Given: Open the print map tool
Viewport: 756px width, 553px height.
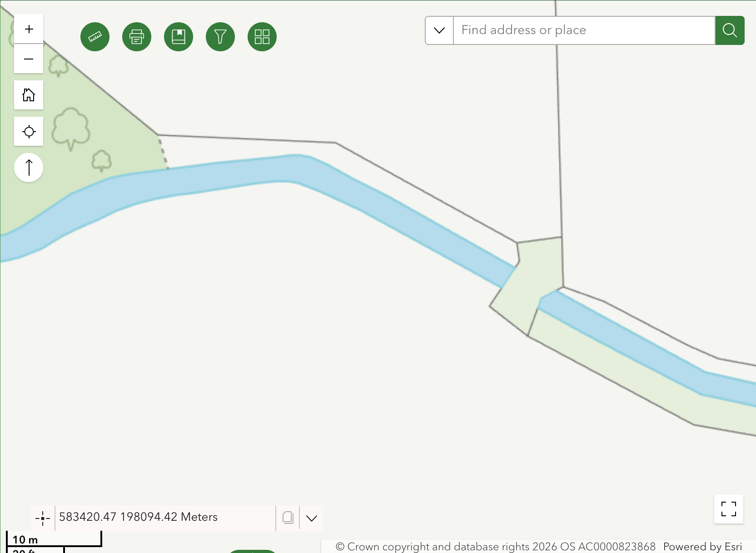Looking at the screenshot, I should coord(137,37).
